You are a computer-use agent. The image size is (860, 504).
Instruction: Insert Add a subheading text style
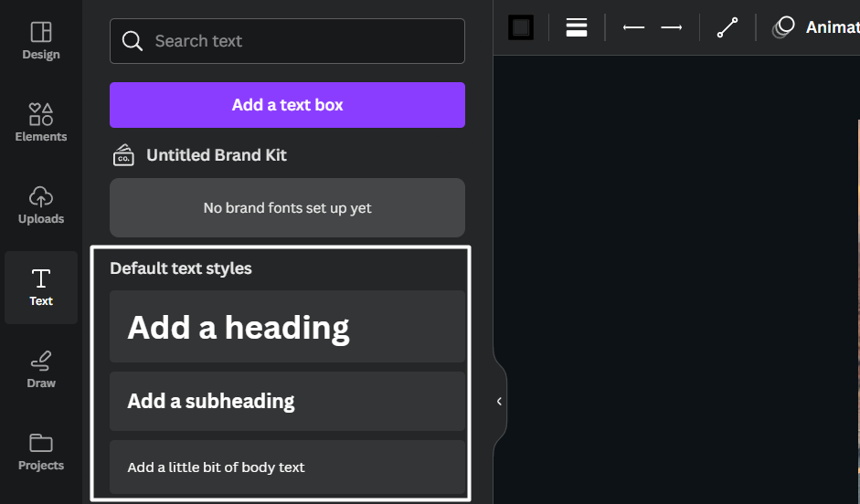[287, 401]
